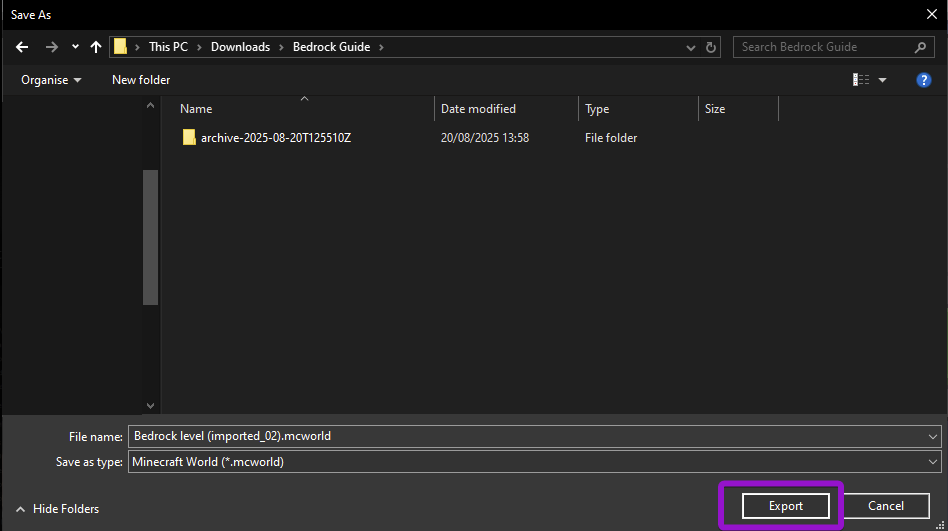Open the Save as type dropdown
The height and width of the screenshot is (531, 948).
(x=534, y=461)
